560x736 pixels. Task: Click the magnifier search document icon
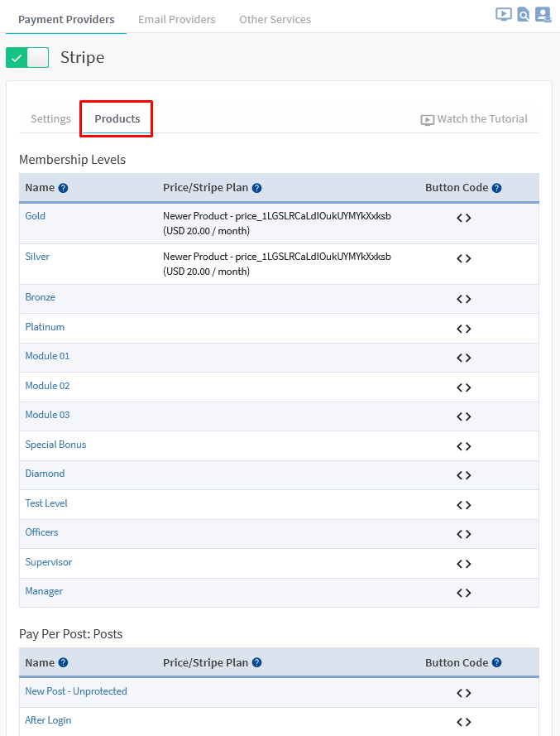(523, 15)
